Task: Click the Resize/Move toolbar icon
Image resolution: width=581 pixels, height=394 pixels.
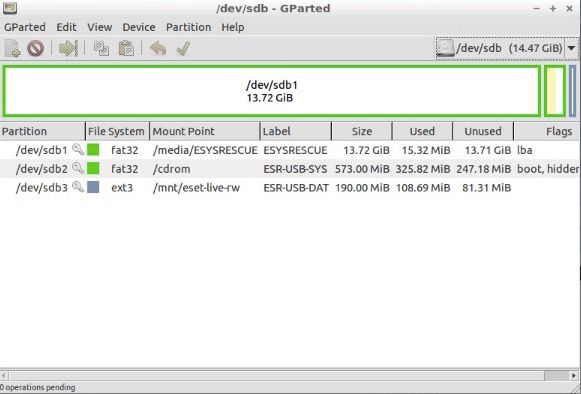Action: pos(69,49)
